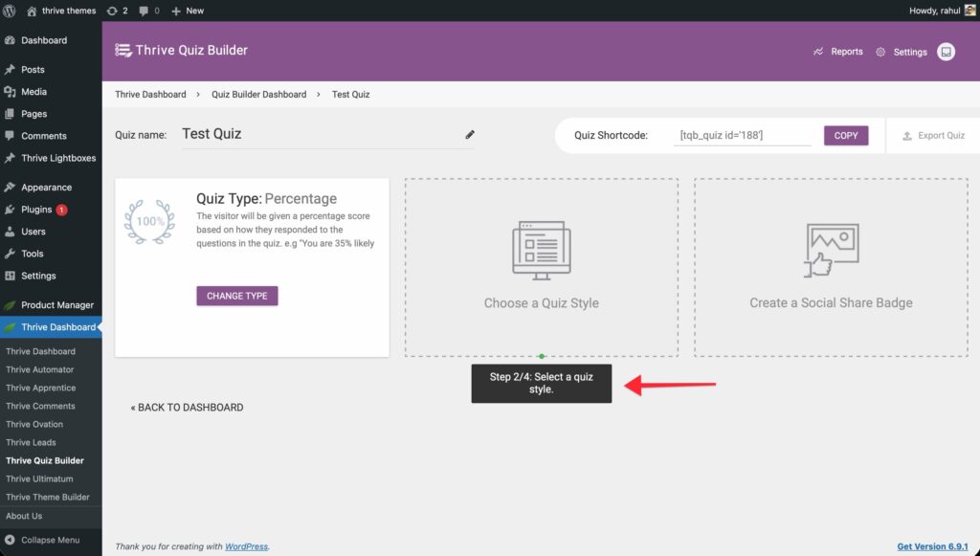Open the + New dropdown in admin bar
The image size is (980, 556).
(x=188, y=11)
